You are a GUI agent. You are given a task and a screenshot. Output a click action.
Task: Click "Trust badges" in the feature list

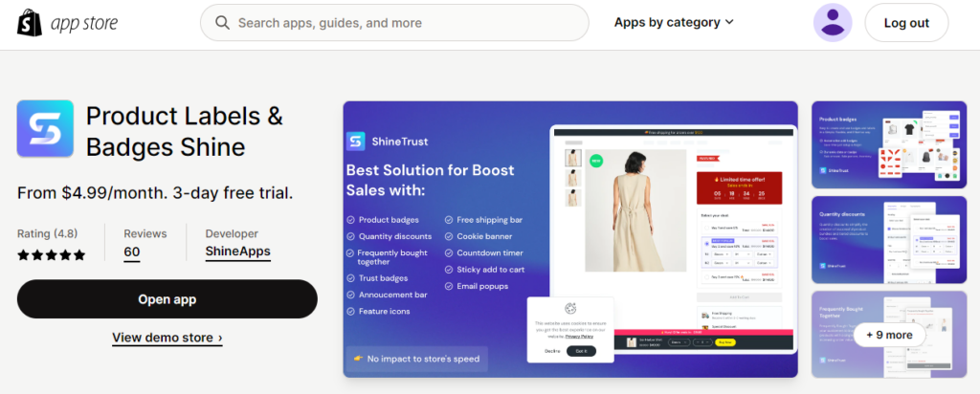tap(383, 278)
